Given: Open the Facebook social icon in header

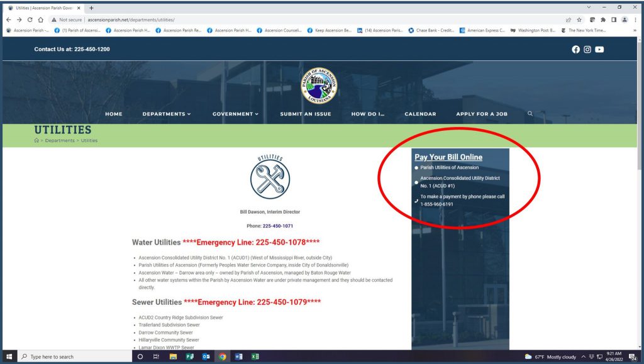Looking at the screenshot, I should coord(575,50).
